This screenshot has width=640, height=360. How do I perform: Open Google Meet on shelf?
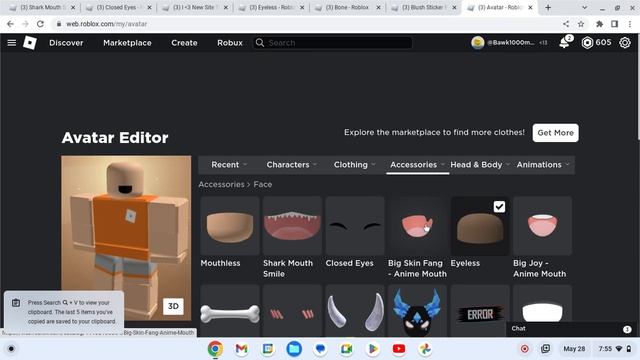347,349
